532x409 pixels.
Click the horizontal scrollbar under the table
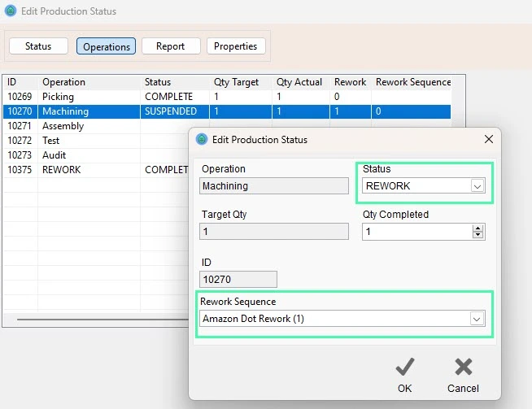pos(98,320)
